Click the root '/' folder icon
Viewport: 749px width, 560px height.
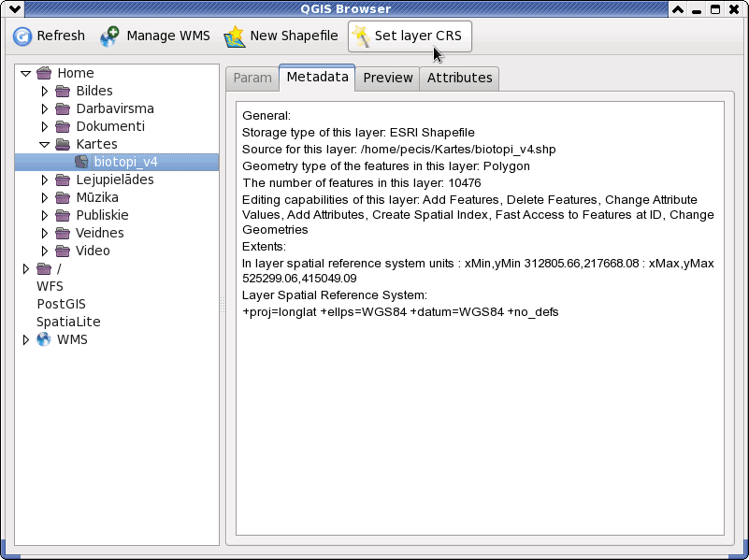pos(44,268)
